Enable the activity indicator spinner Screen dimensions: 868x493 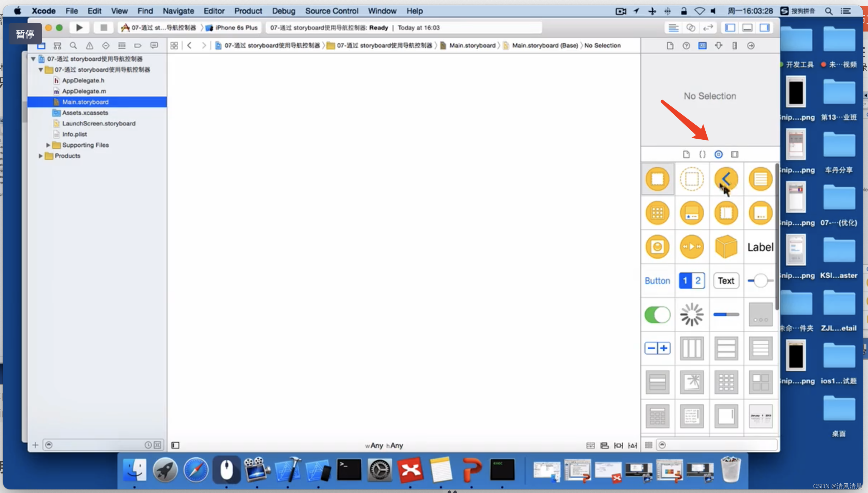[x=692, y=314]
